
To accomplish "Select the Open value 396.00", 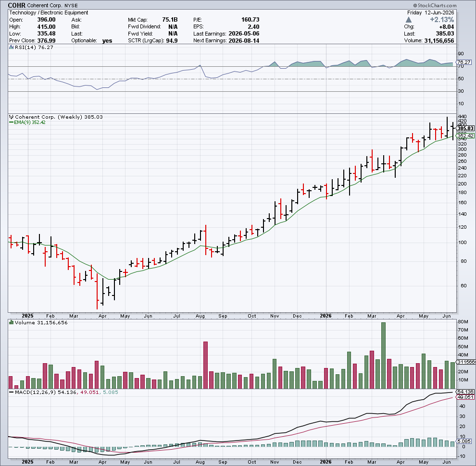I will point(46,20).
